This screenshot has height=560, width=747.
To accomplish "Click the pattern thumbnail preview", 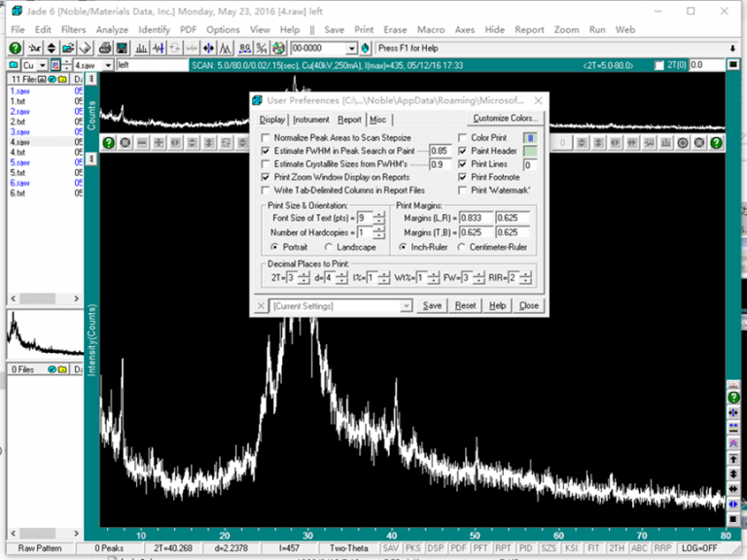I will (x=46, y=334).
